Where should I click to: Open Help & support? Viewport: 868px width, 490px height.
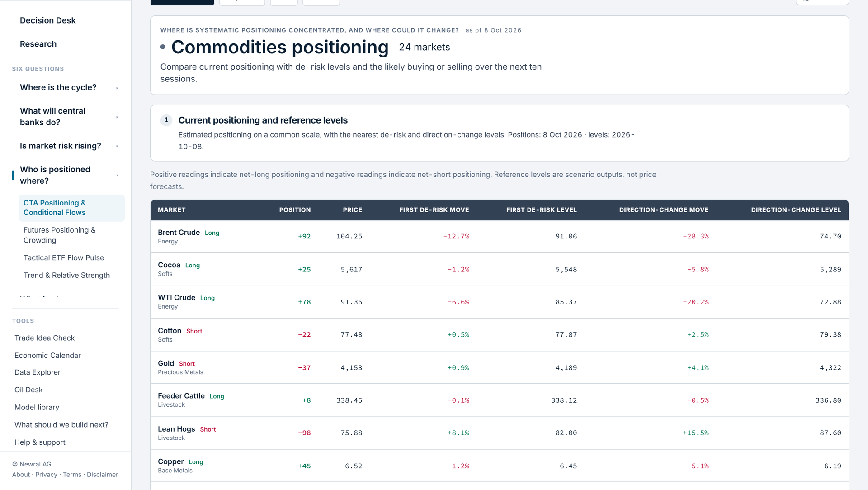point(40,442)
